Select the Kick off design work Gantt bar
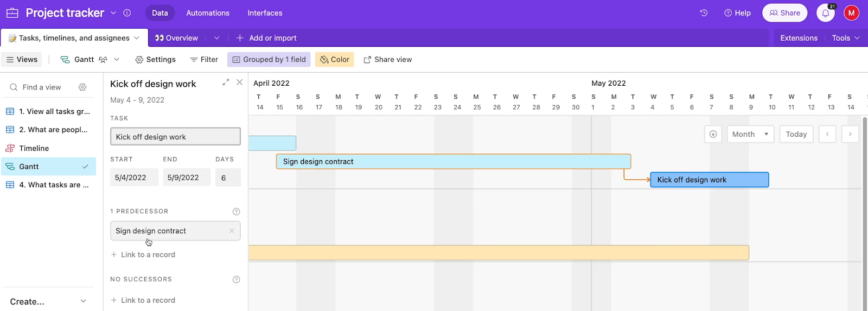868x311 pixels. pos(710,180)
